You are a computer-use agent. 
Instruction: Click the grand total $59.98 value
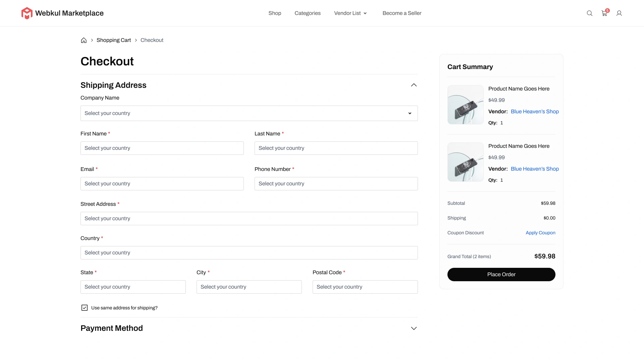point(545,256)
